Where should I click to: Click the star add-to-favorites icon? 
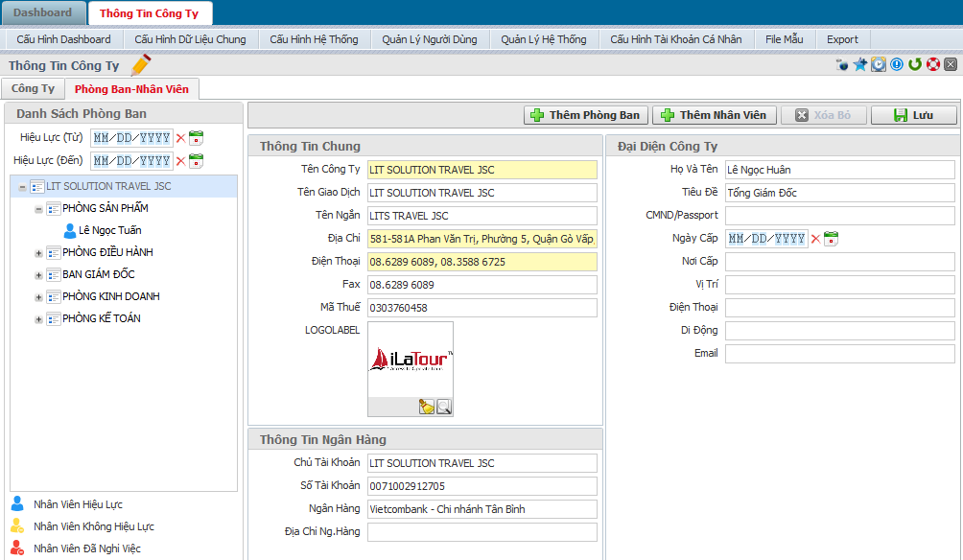tap(860, 64)
